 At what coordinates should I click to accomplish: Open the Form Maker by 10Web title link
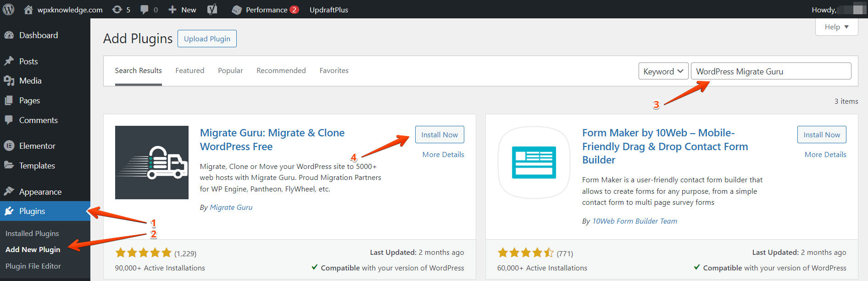pos(665,146)
